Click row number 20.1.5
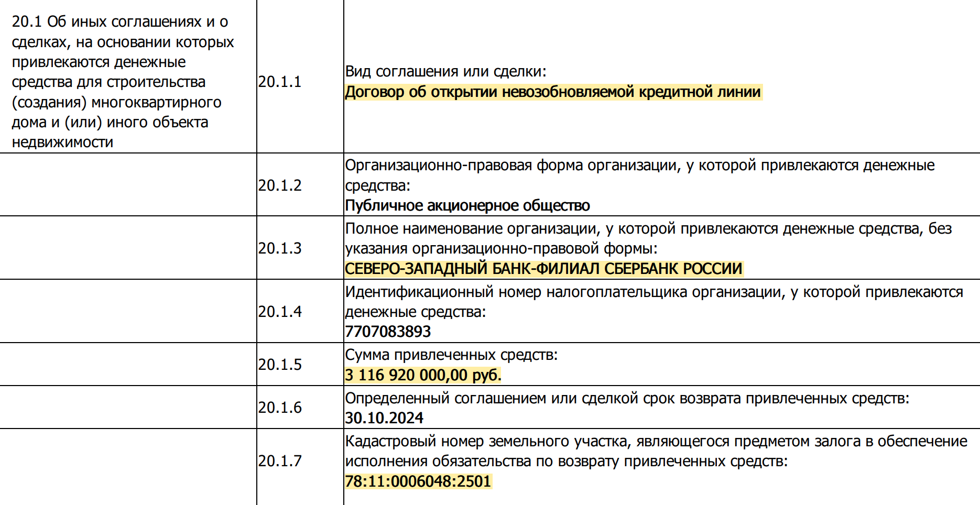This screenshot has width=980, height=505. (x=280, y=365)
